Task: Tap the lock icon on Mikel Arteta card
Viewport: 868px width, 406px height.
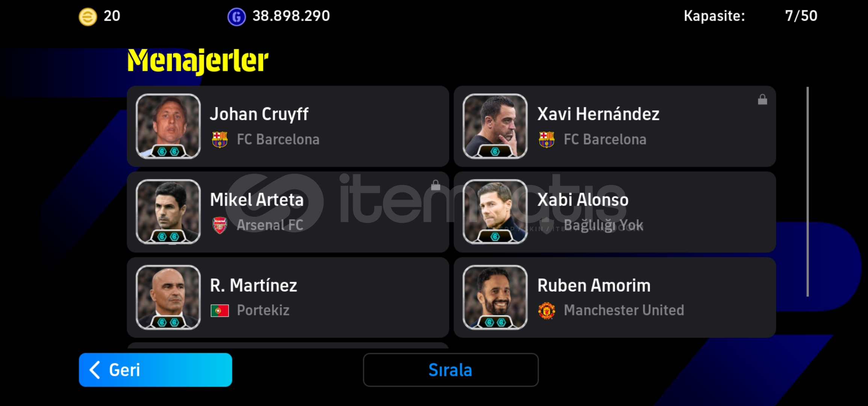Action: pos(436,185)
